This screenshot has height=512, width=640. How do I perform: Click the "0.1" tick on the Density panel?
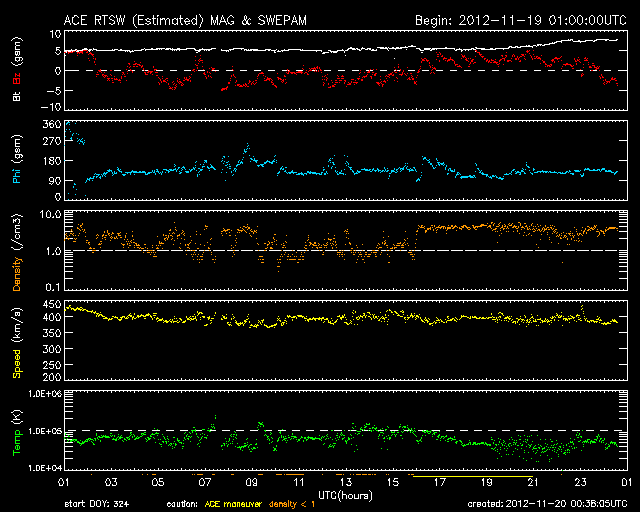53,287
